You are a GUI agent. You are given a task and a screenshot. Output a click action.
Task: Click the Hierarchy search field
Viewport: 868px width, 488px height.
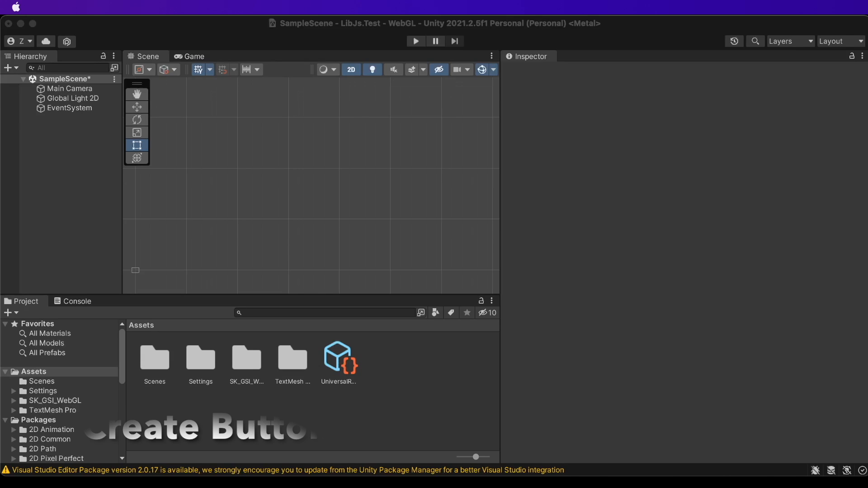coord(68,68)
